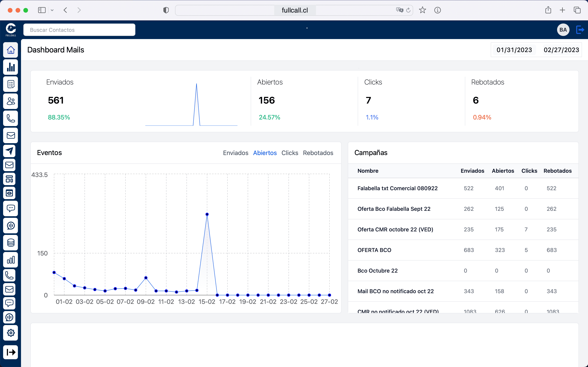Select the paper plane send icon
Viewport: 588px width, 367px height.
(10, 151)
